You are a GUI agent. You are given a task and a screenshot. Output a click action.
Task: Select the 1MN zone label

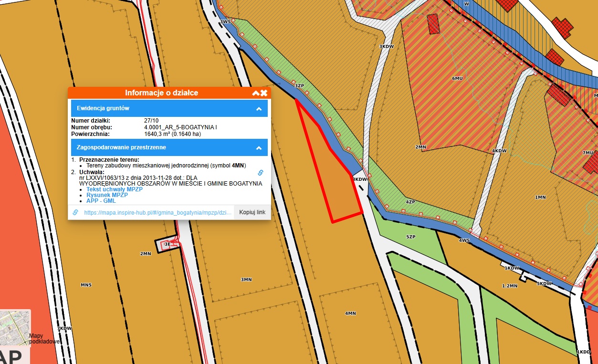click(x=540, y=197)
